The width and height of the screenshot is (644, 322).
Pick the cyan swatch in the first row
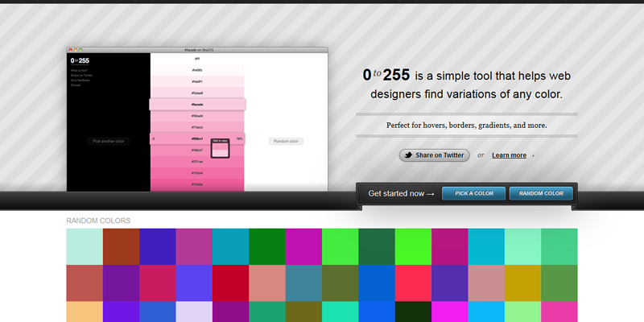pos(486,246)
